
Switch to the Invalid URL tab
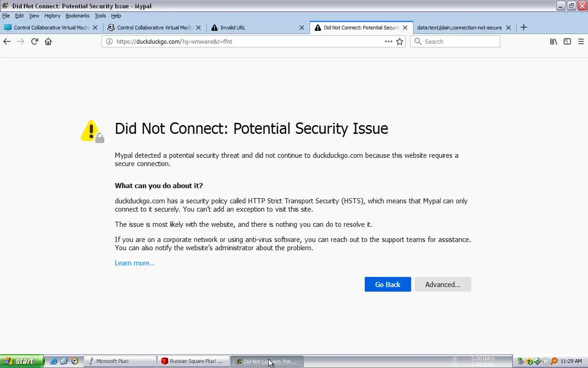point(248,28)
